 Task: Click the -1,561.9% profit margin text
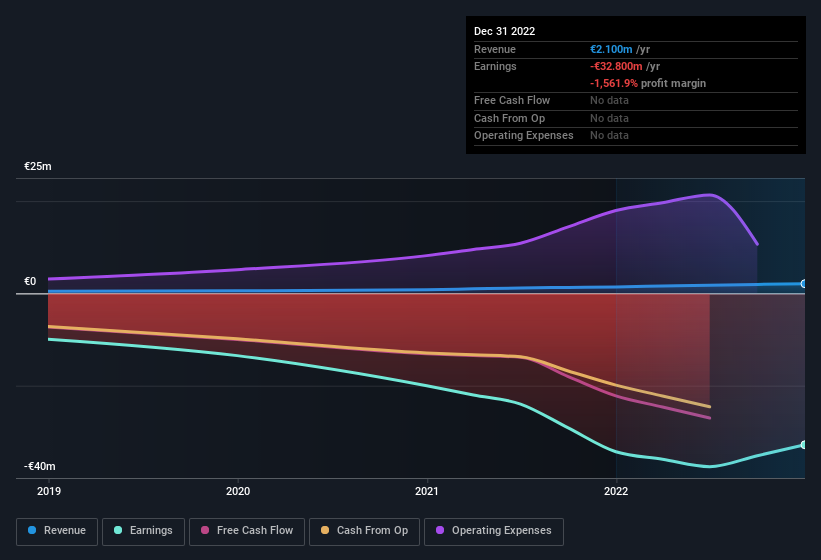pos(648,83)
